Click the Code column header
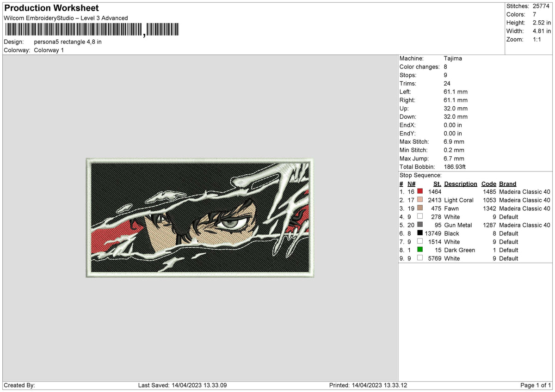Viewport: 555px width, 392px height. point(488,184)
